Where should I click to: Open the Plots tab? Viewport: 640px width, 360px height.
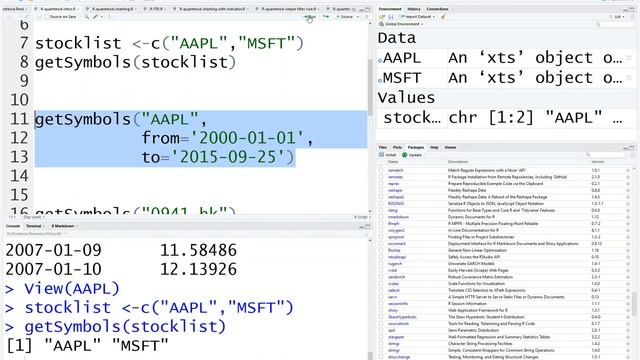(x=397, y=147)
